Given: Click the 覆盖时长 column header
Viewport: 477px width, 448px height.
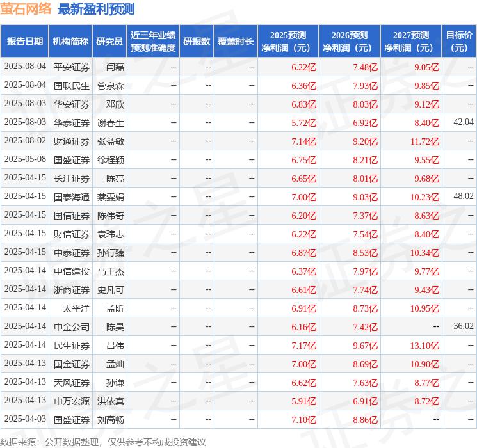Looking at the screenshot, I should tap(236, 42).
